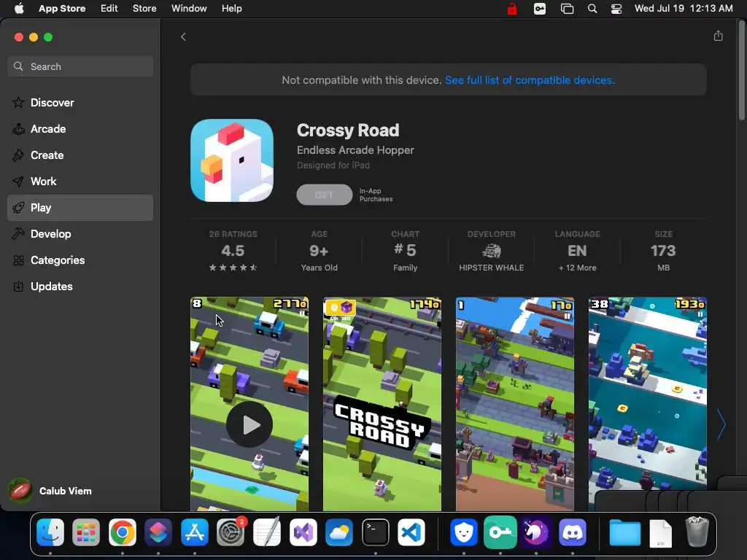
Task: Open Finder in the Dock
Action: tap(50, 532)
